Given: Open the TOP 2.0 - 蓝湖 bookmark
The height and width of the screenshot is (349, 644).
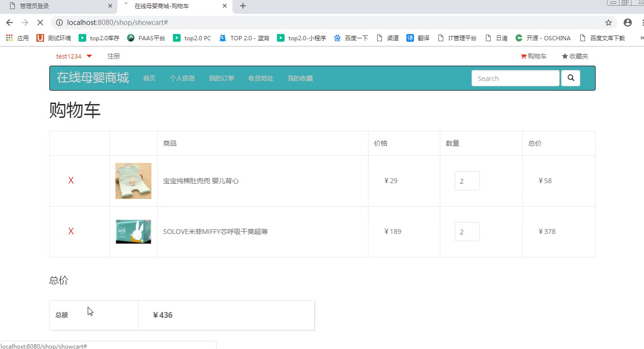Looking at the screenshot, I should 244,38.
